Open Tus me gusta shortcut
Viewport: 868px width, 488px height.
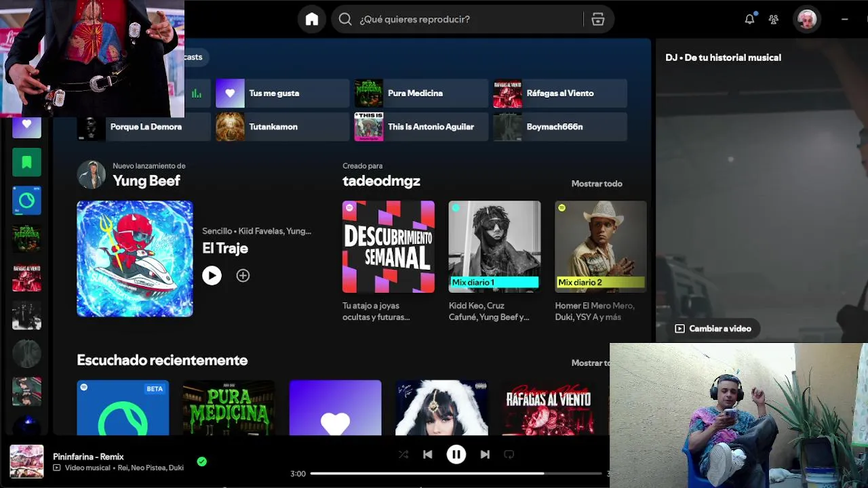[x=282, y=94]
